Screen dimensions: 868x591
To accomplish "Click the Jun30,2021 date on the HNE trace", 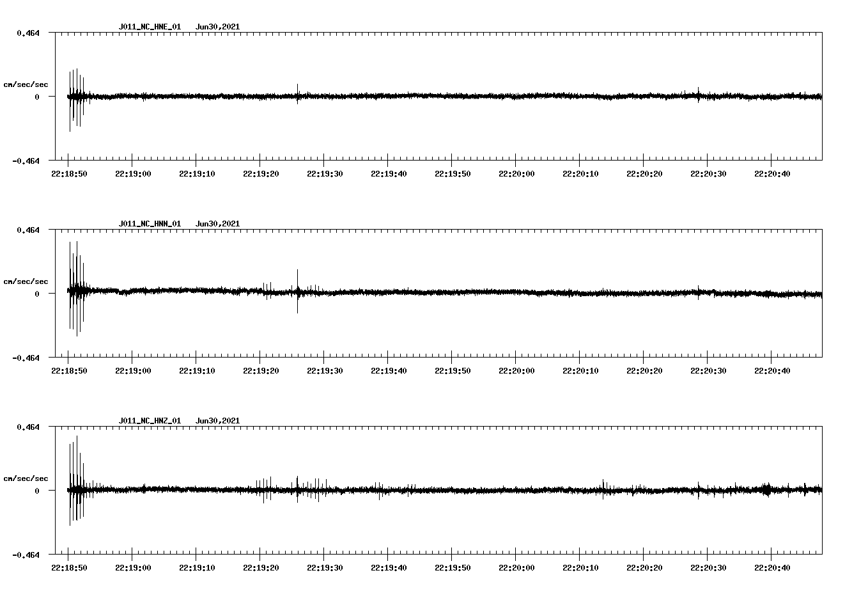I will pyautogui.click(x=218, y=26).
